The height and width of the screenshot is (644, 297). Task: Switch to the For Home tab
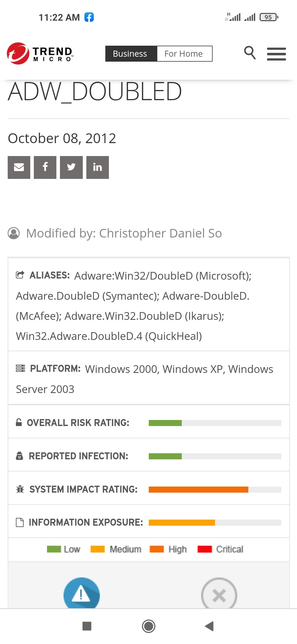click(x=184, y=53)
